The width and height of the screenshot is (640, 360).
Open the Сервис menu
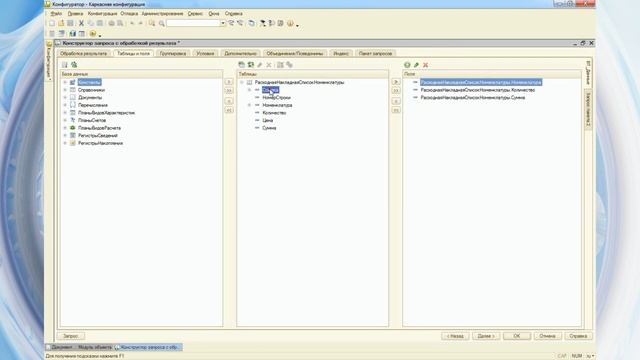(x=195, y=13)
